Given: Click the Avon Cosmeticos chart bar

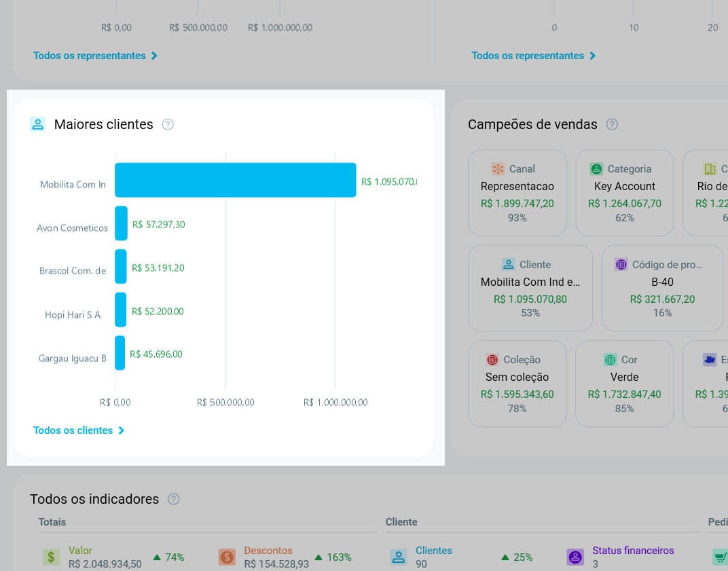Looking at the screenshot, I should coord(121,223).
